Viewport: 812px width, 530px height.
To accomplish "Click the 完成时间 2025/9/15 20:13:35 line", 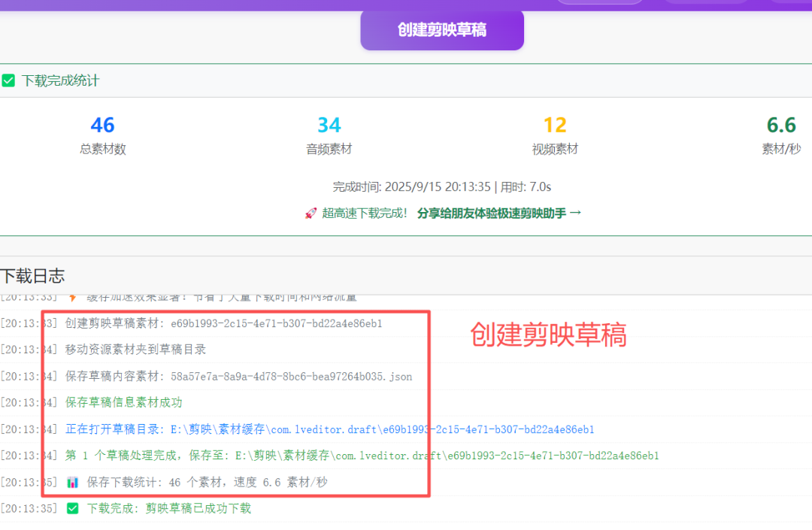I will pos(442,187).
